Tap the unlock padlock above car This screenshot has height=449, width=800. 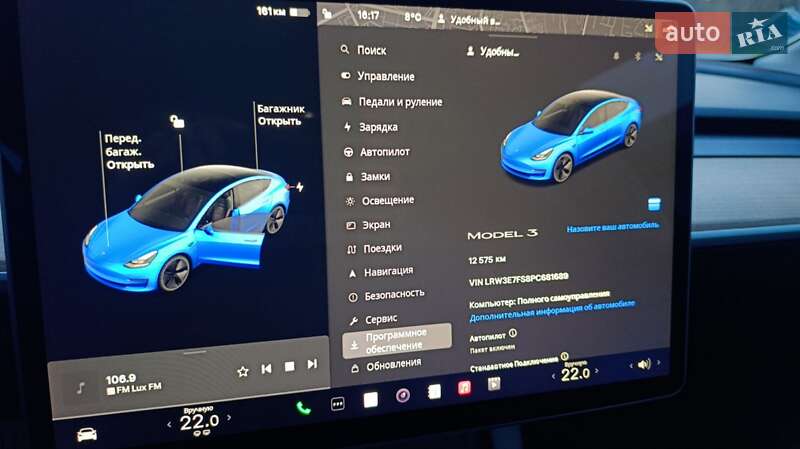point(177,121)
